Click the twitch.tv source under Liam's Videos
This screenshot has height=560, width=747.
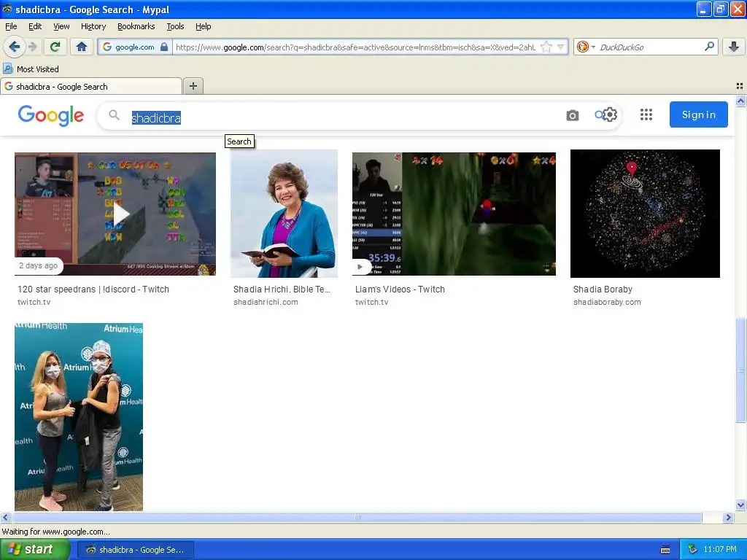pyautogui.click(x=371, y=302)
